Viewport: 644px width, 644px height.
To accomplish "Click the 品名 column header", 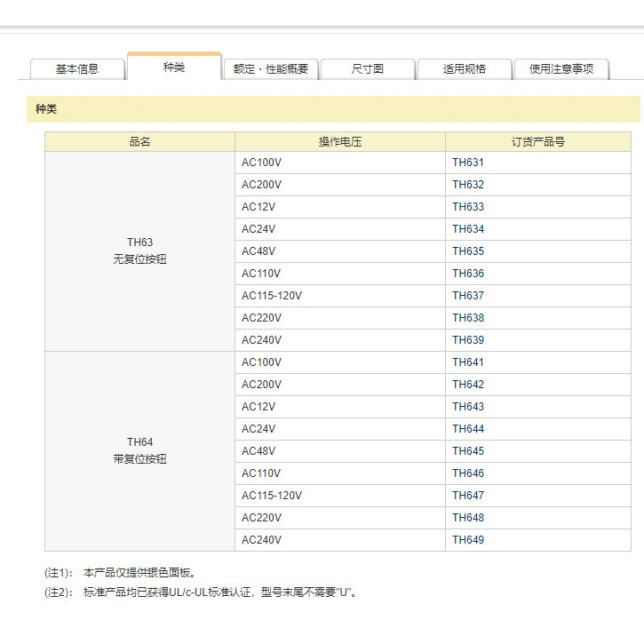I will (139, 142).
